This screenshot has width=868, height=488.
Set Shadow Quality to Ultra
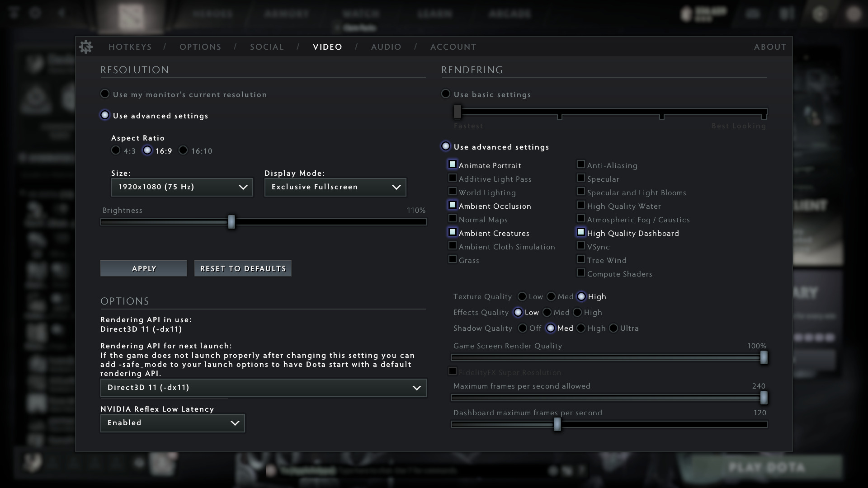click(x=613, y=328)
